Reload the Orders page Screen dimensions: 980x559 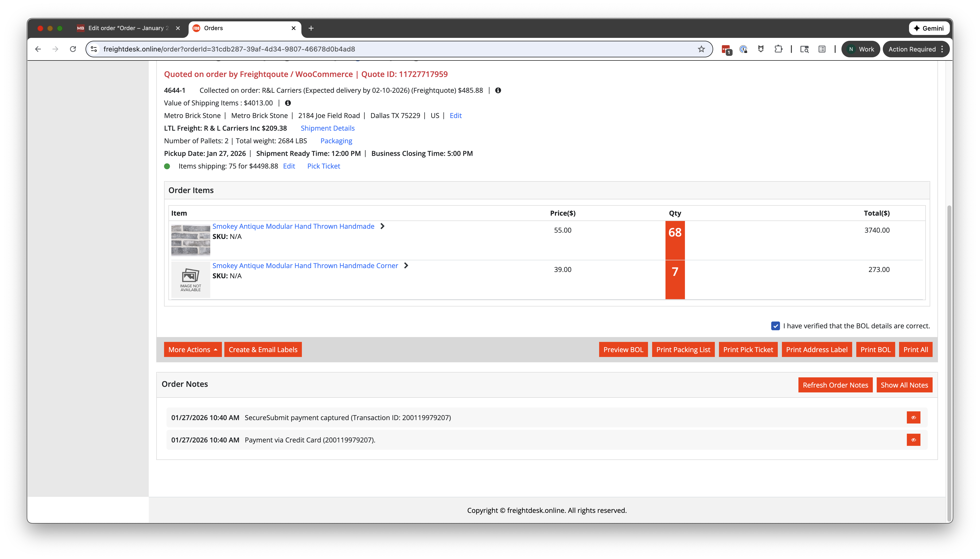pos(73,49)
